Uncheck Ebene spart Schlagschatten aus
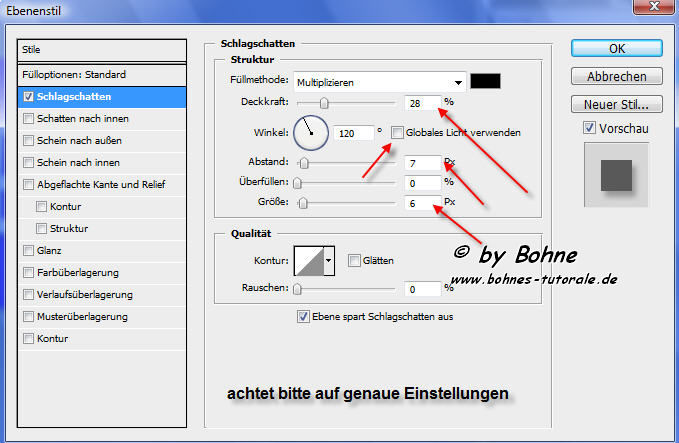 303,317
